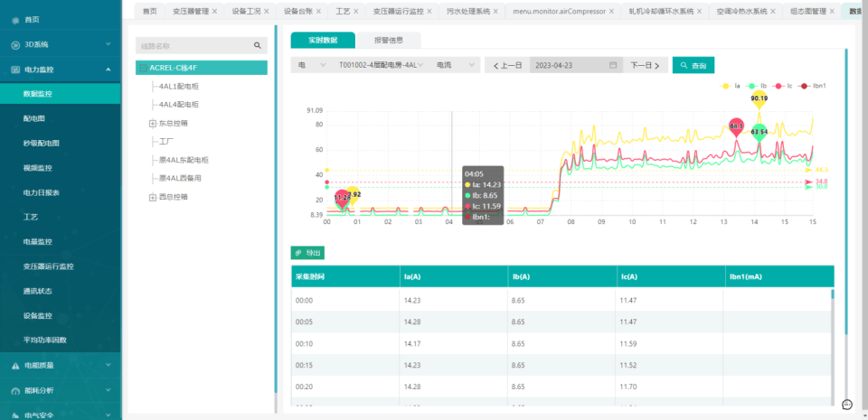Open the T001002-4层配电房 device dropdown
Image resolution: width=868 pixels, height=420 pixels.
tap(382, 65)
